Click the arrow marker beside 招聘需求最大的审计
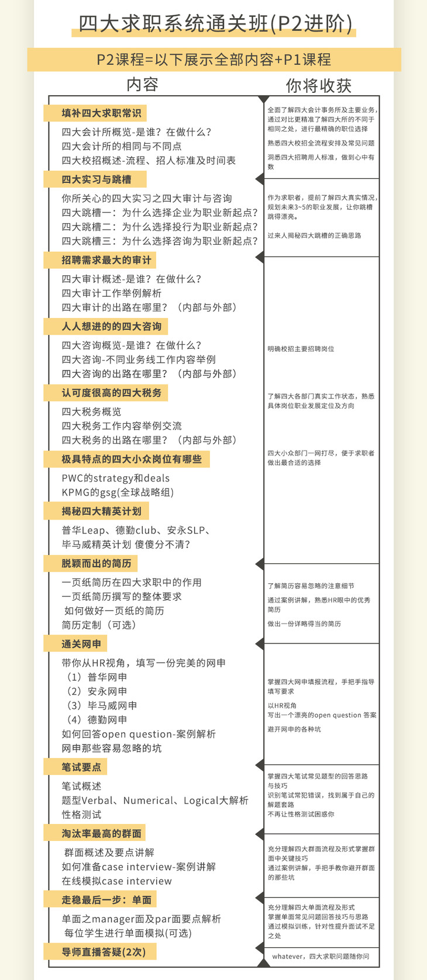The width and height of the screenshot is (427, 980). pos(260,257)
